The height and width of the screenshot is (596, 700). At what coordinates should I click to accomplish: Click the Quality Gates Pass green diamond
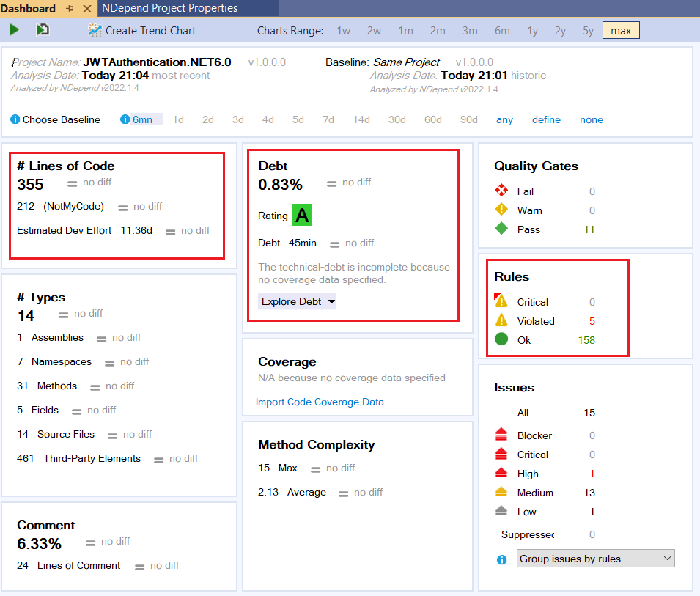click(501, 228)
